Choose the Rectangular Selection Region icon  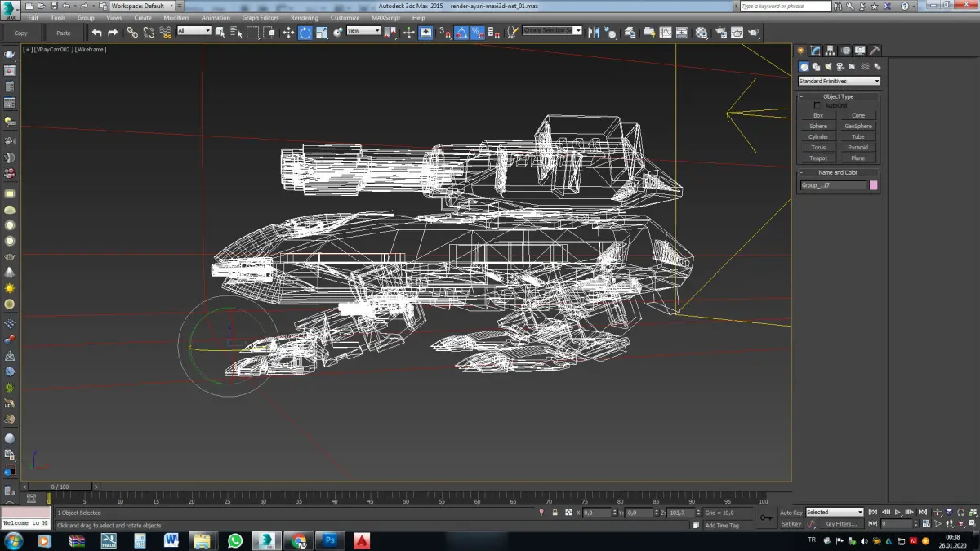tap(253, 33)
